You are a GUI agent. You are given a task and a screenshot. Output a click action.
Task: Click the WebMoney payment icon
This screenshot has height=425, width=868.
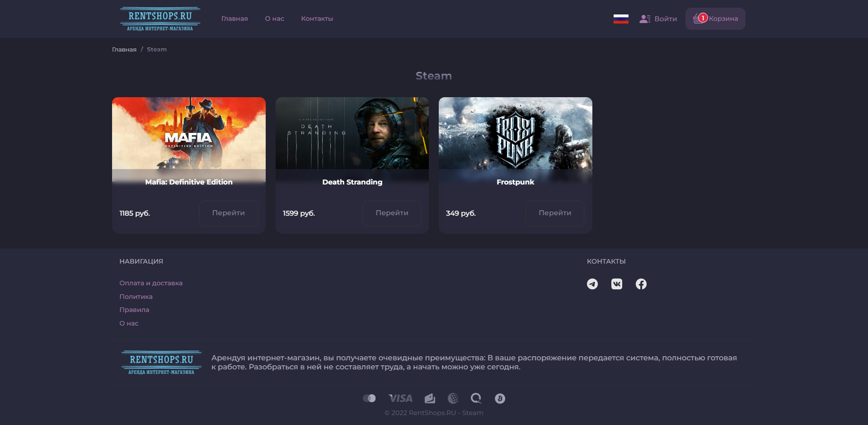pyautogui.click(x=453, y=398)
